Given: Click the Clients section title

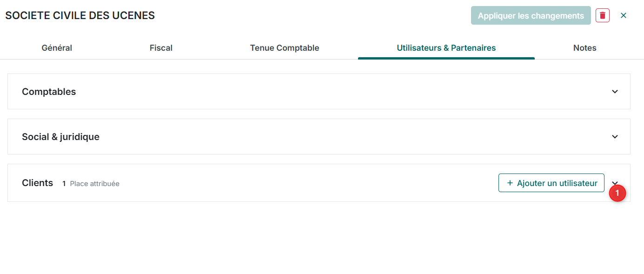Looking at the screenshot, I should 37,183.
